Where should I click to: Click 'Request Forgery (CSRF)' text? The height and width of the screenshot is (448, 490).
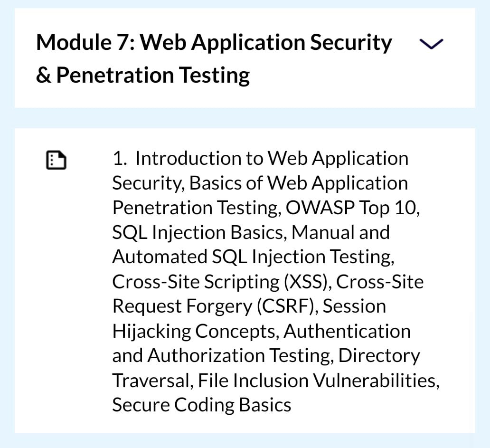pos(213,306)
